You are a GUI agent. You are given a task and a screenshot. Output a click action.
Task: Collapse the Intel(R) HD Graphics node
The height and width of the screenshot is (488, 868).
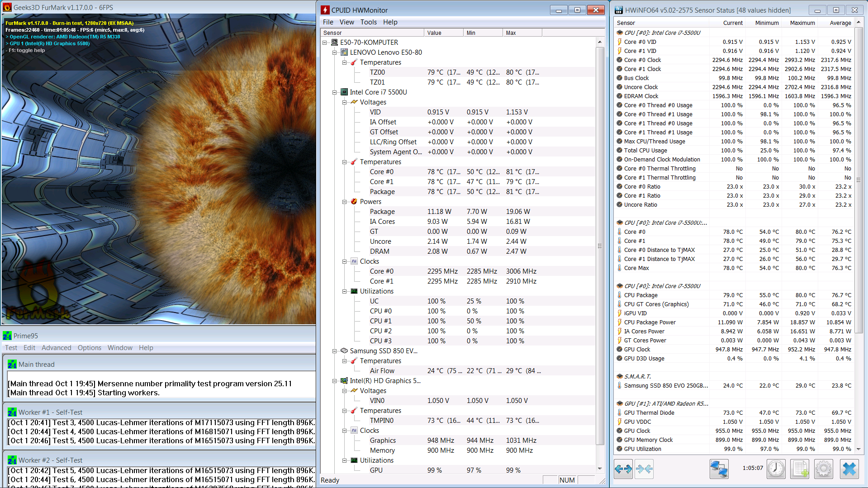335,381
